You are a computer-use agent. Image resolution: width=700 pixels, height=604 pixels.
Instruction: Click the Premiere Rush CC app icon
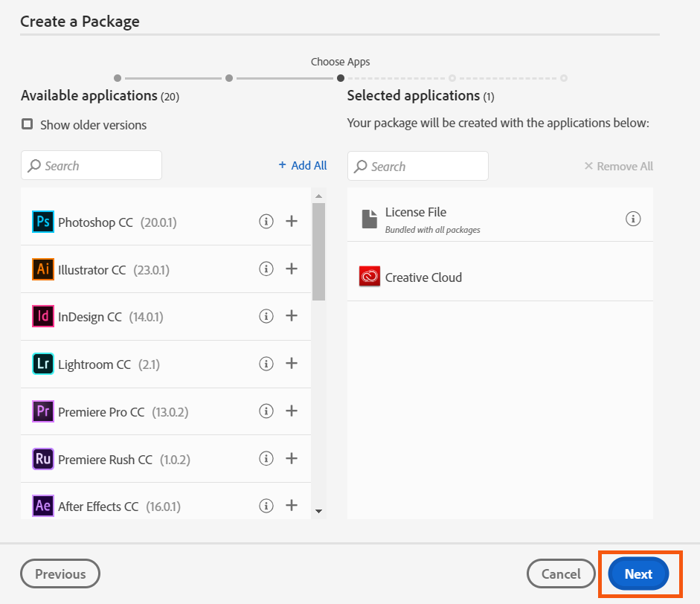[x=42, y=458]
